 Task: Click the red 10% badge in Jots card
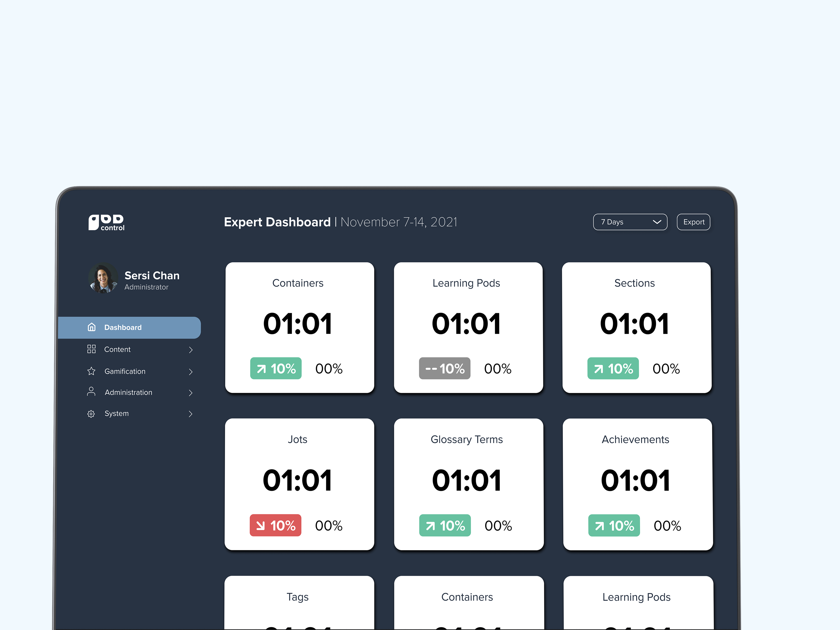pos(275,525)
